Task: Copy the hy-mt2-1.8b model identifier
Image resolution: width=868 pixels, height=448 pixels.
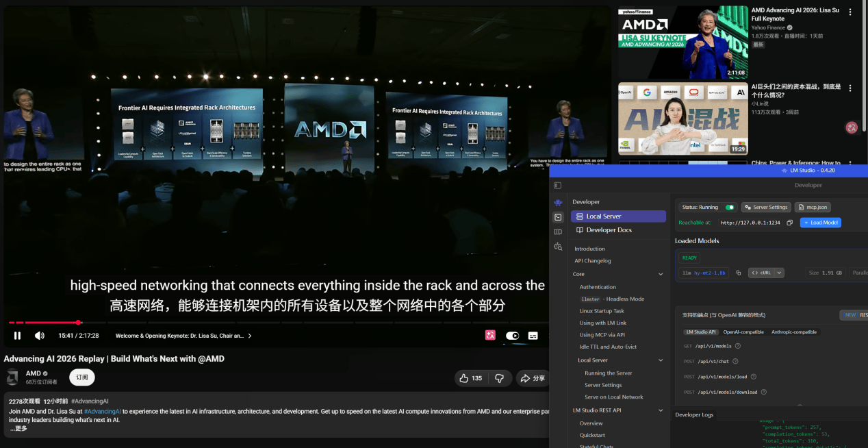Action: 739,273
